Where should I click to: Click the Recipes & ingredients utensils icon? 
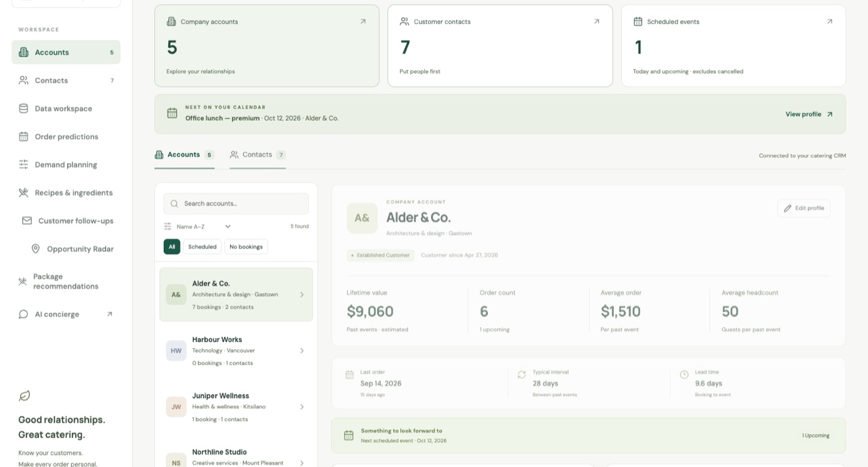(x=24, y=193)
